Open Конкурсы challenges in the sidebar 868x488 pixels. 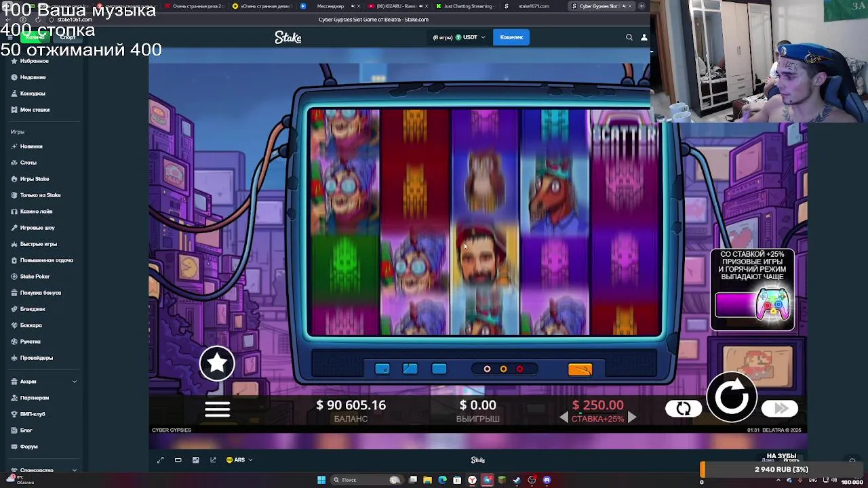coord(33,94)
